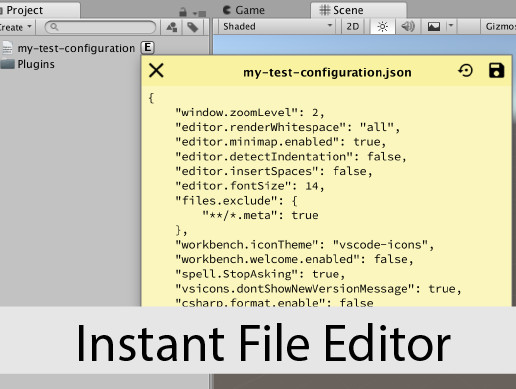The width and height of the screenshot is (516, 389).
Task: Switch to the Project tab
Action: [x=39, y=10]
